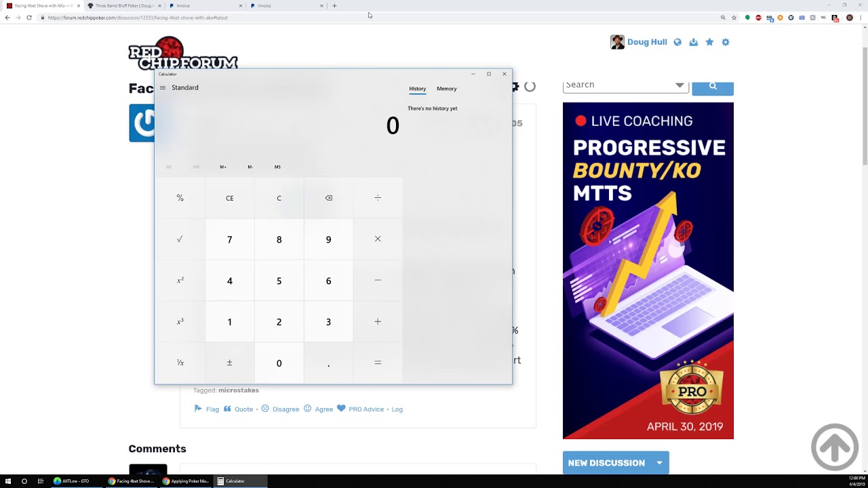The height and width of the screenshot is (488, 868).
Task: Click the Chrome zoom magnifier icon
Action: point(723,18)
